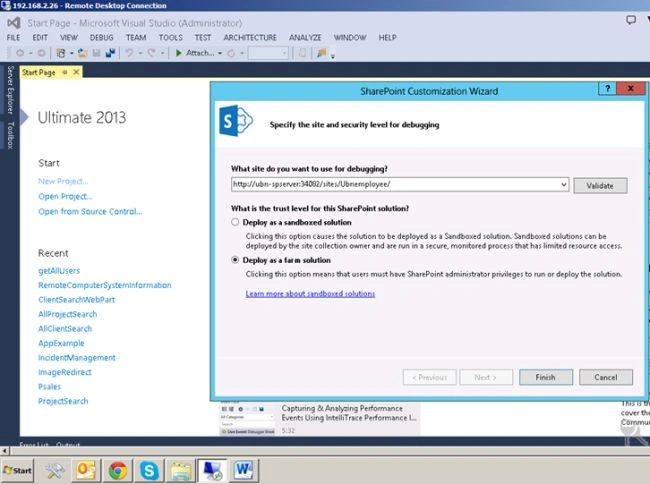The image size is (650, 484).
Task: Click the Open Project link
Action: click(x=65, y=196)
